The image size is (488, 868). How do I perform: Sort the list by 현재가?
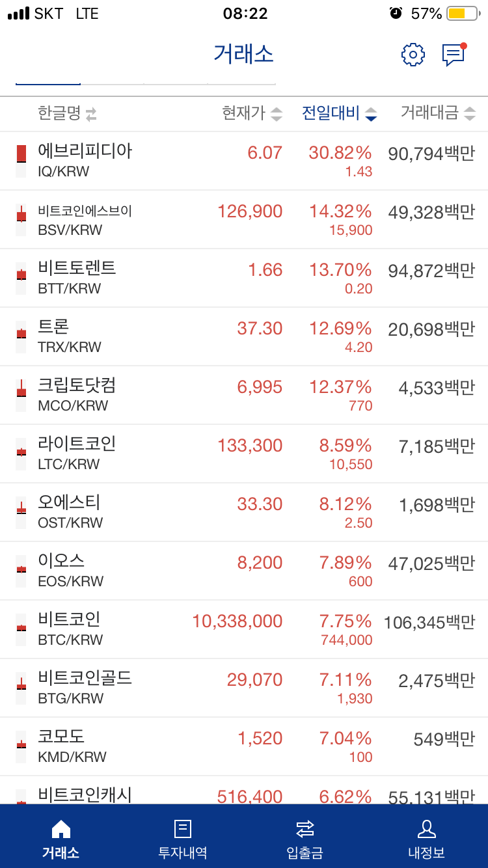pyautogui.click(x=252, y=114)
